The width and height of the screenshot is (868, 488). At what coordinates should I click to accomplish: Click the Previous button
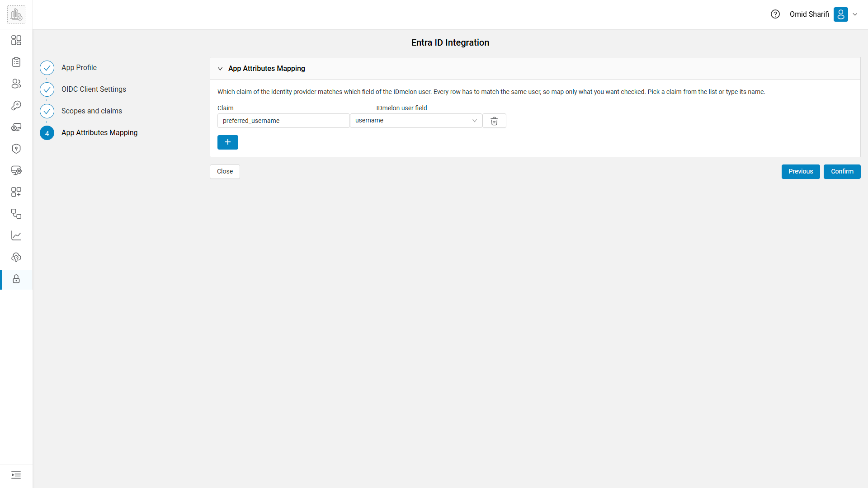(x=801, y=172)
